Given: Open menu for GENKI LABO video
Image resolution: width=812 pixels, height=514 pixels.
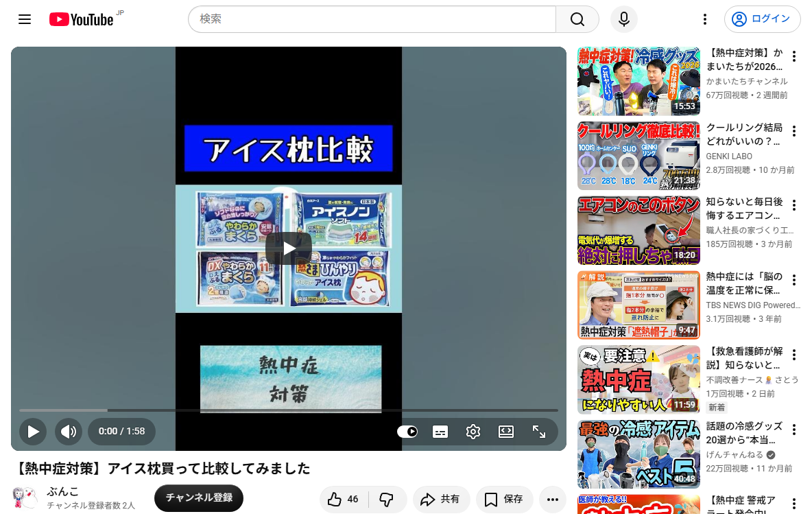Looking at the screenshot, I should coord(794,131).
